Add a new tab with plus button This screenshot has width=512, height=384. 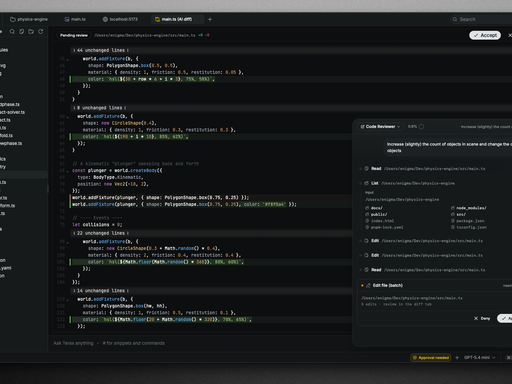210,19
